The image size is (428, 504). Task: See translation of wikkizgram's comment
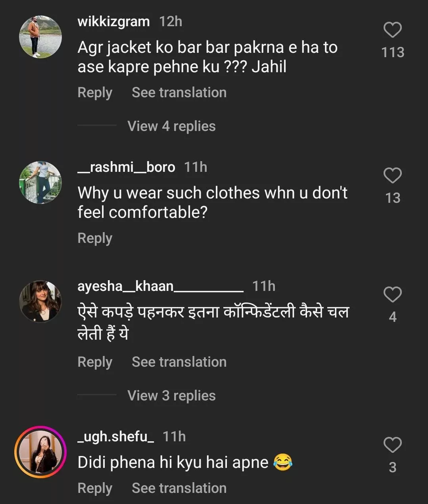tap(179, 92)
